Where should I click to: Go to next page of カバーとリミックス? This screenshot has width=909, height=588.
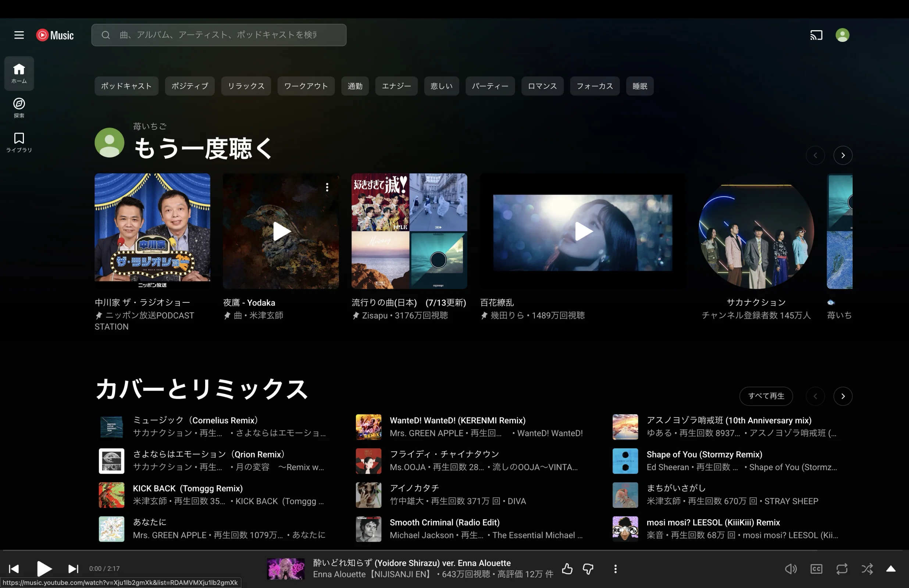(x=843, y=396)
